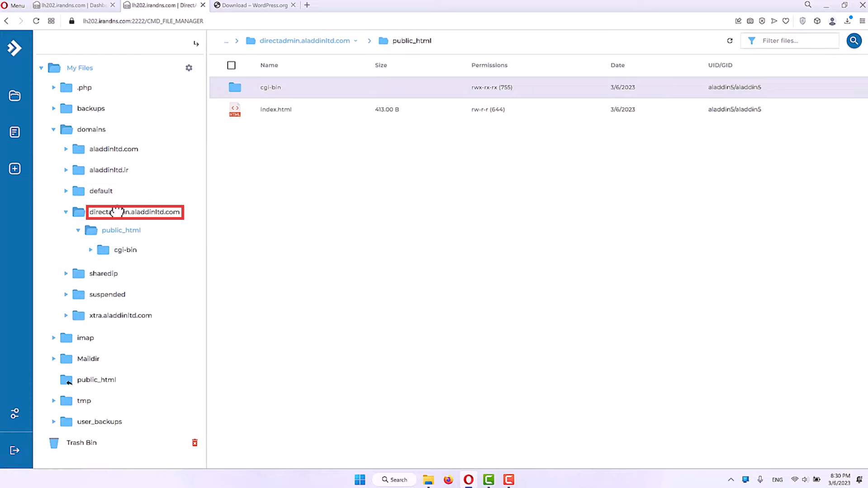Screen dimensions: 868x488
Task: Select the tmp folder
Action: point(84,401)
